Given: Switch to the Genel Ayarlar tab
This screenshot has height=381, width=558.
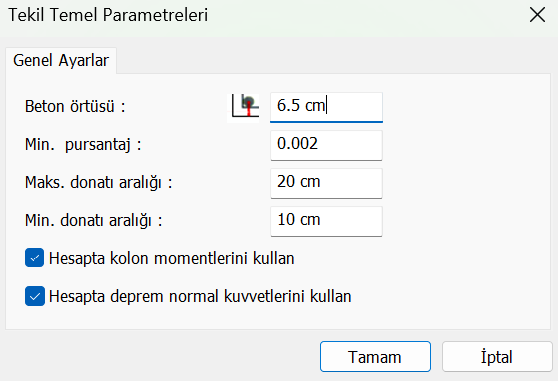Looking at the screenshot, I should [61, 60].
